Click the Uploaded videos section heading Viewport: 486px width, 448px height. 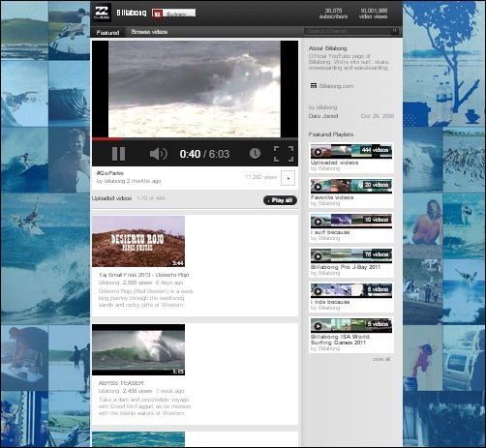(x=111, y=198)
